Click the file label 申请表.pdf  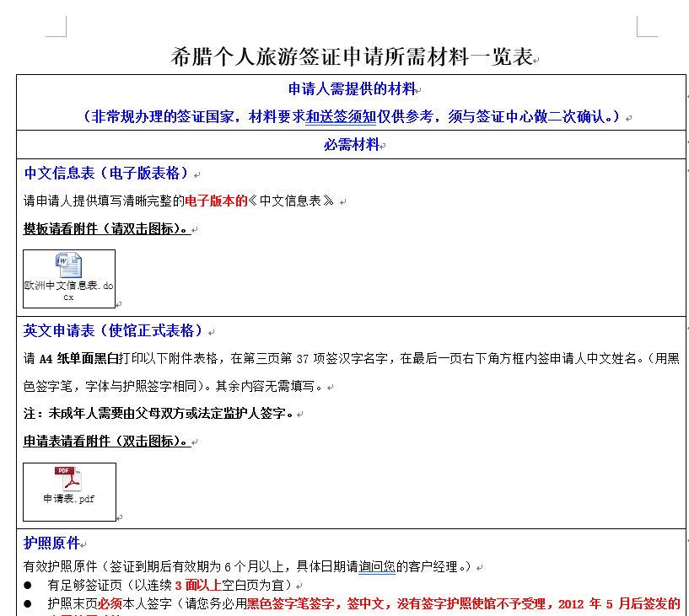(68, 499)
